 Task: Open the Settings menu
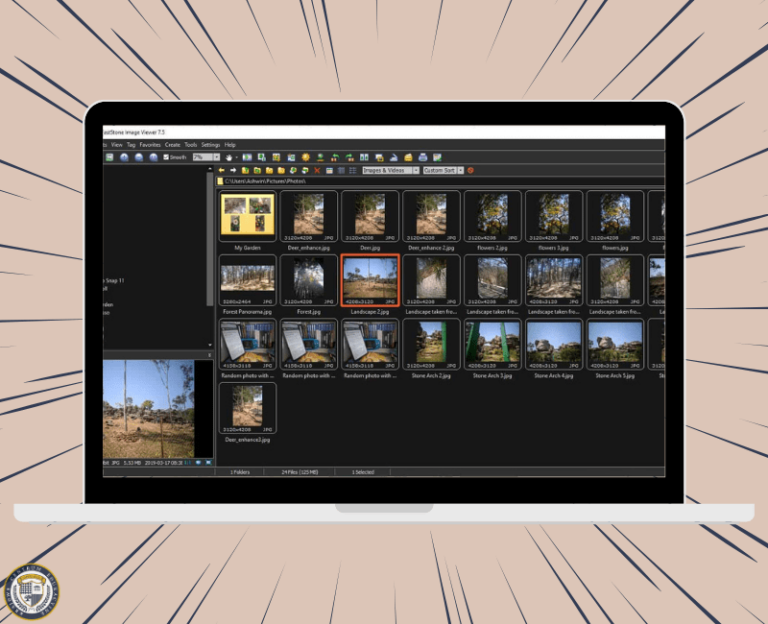[x=211, y=145]
